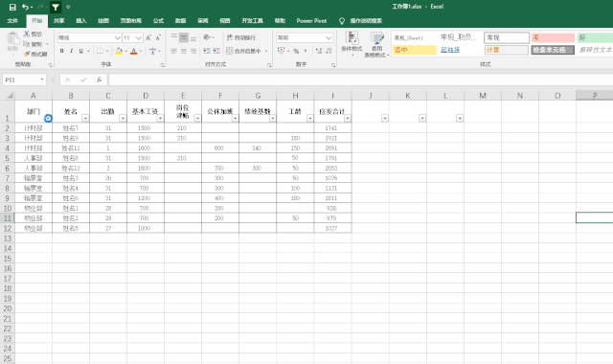Apply cell borders icon
613x364 pixels.
100,51
